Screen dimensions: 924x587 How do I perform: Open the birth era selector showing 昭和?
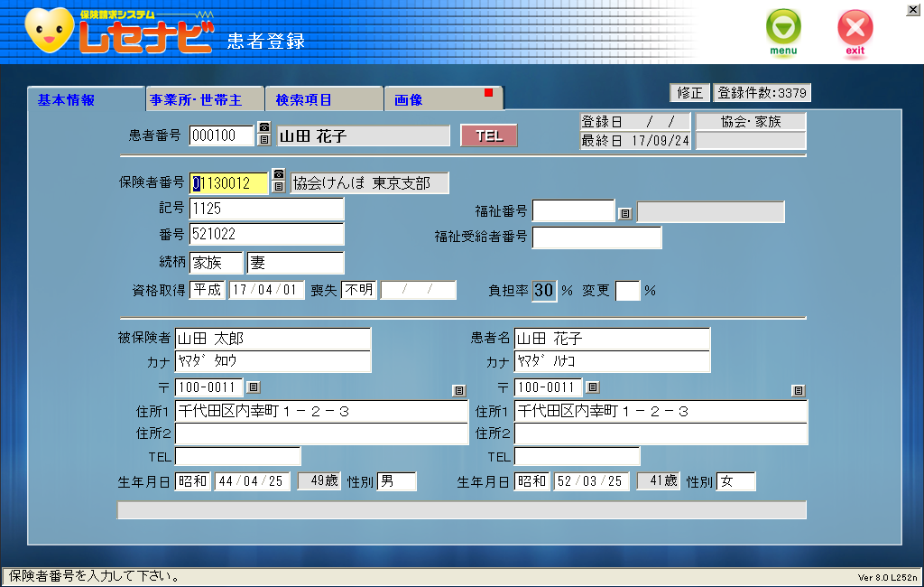click(x=192, y=481)
